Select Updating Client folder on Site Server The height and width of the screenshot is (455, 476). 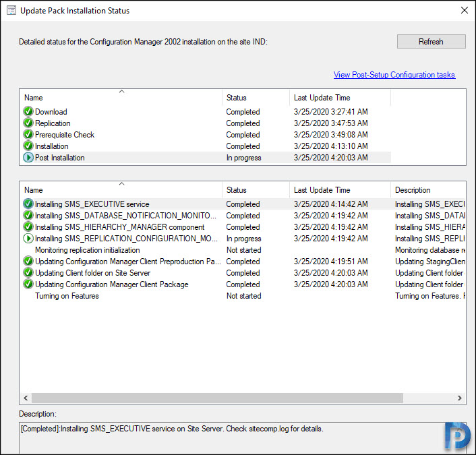pos(243,273)
